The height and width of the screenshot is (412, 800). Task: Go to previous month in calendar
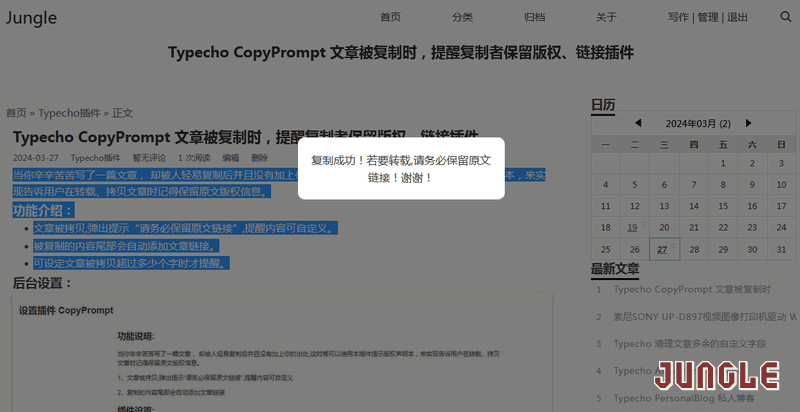[x=638, y=123]
